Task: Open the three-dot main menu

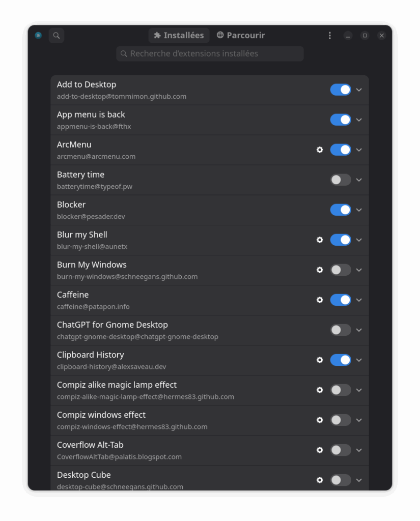Action: [329, 36]
